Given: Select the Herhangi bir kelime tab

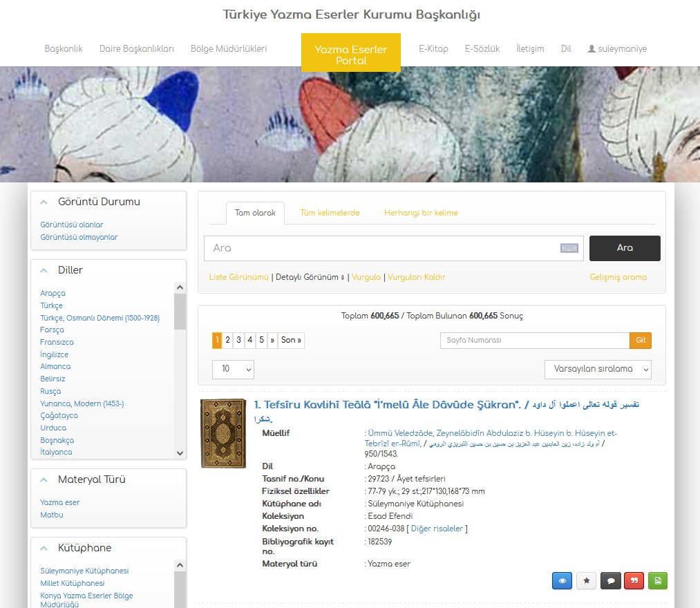Looking at the screenshot, I should click(421, 213).
